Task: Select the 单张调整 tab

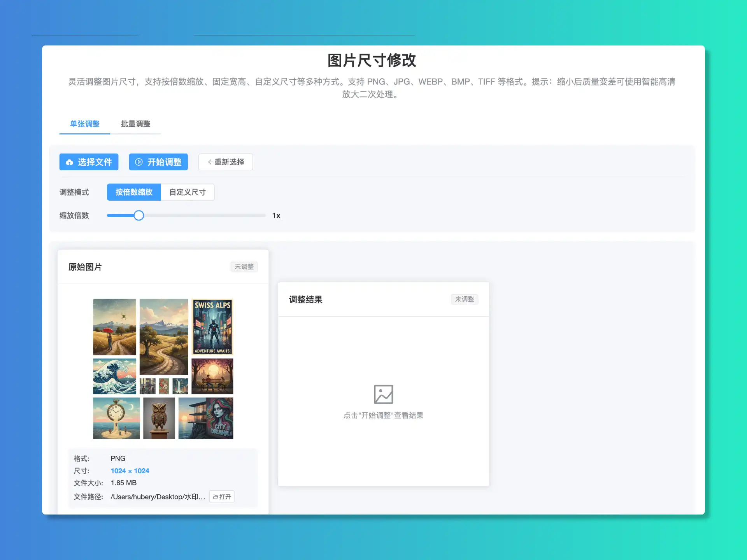Action: point(84,124)
